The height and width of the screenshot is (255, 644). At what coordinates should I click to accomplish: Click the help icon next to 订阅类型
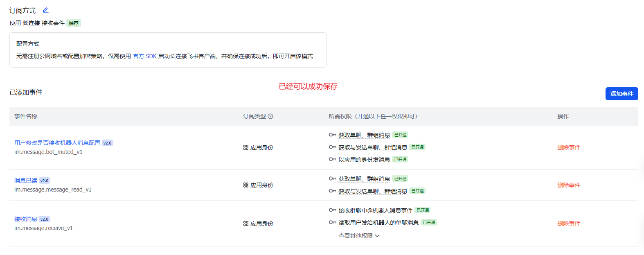click(x=270, y=116)
